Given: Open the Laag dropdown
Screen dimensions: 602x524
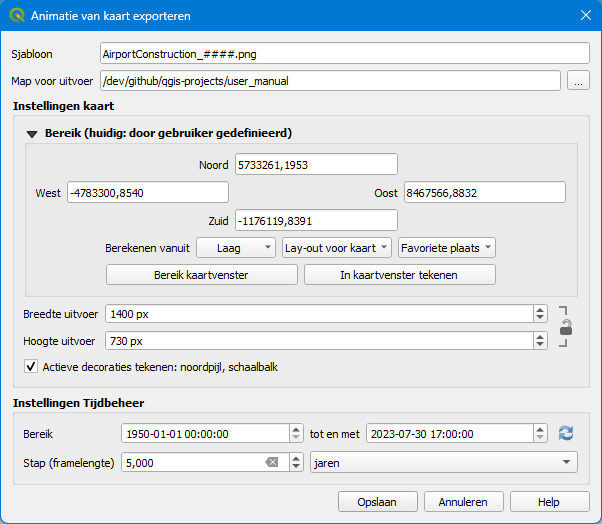Looking at the screenshot, I should [235, 247].
